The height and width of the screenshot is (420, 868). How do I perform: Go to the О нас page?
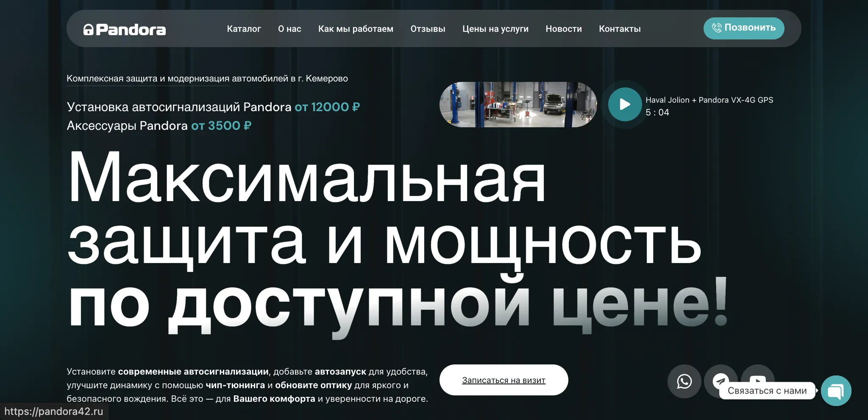(289, 29)
